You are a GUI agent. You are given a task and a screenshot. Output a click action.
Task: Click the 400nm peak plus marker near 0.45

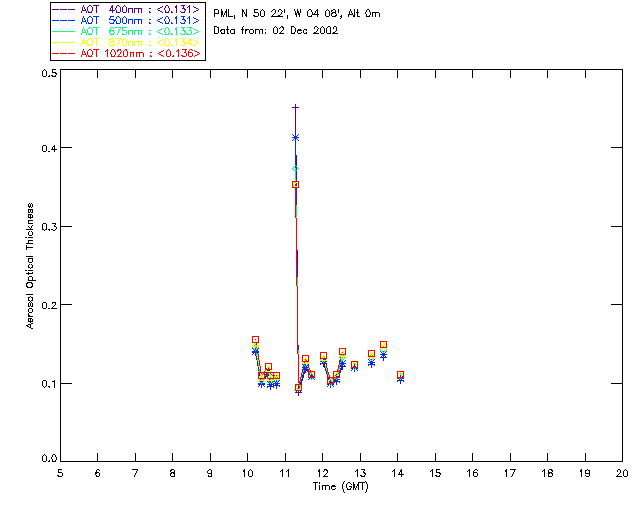296,107
